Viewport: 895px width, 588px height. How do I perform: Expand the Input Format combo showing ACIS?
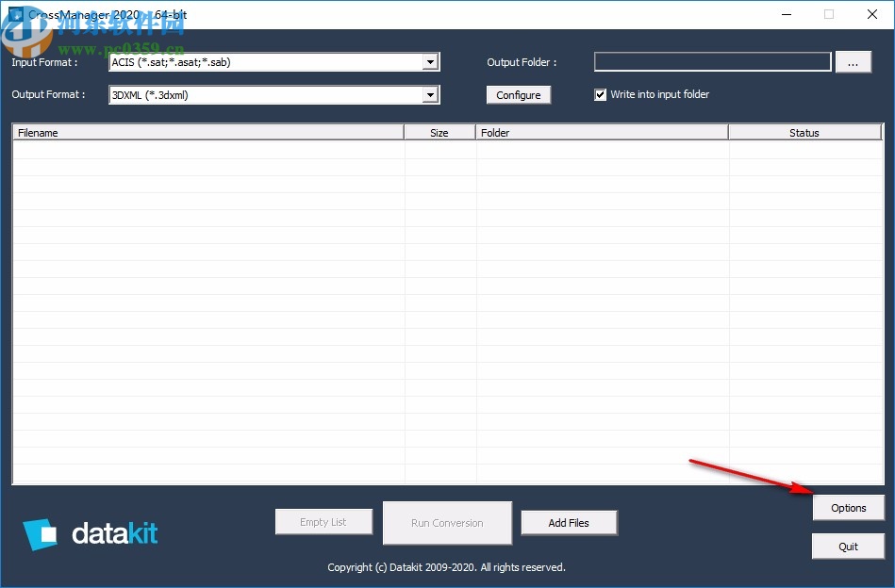tap(430, 61)
